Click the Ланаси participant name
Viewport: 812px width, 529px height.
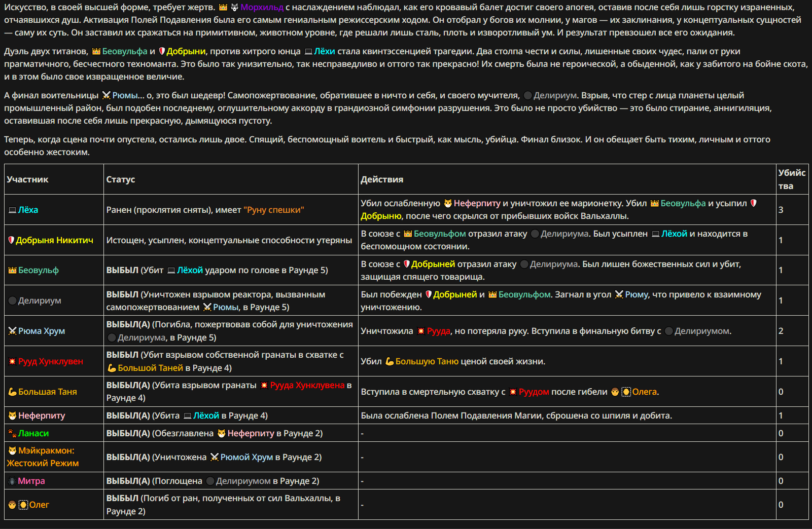[x=33, y=433]
